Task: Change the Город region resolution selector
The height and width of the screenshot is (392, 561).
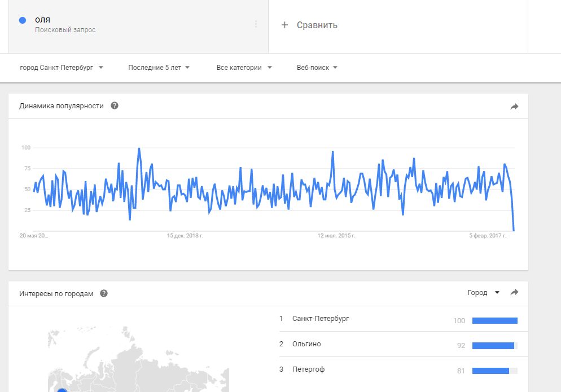Action: (484, 293)
